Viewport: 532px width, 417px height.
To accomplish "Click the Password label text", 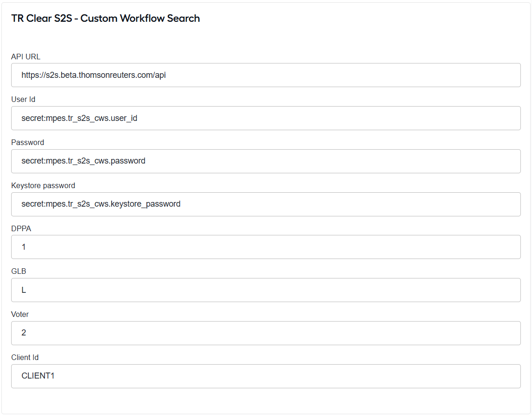I will pos(27,143).
